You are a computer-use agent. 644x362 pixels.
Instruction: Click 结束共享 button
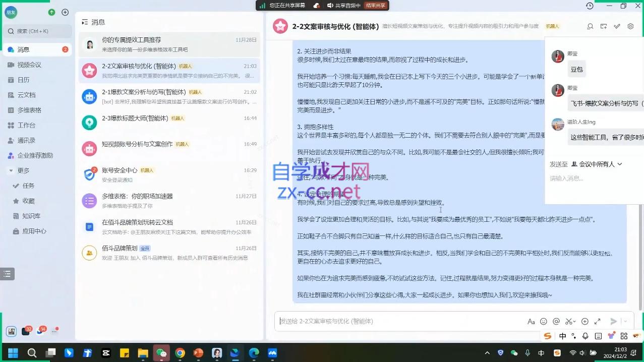[375, 6]
